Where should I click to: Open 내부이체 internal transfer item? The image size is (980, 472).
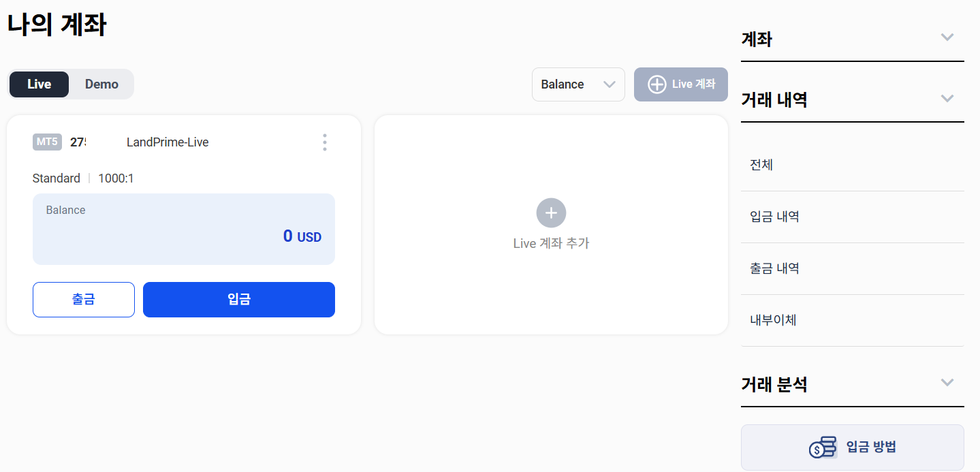click(x=853, y=320)
